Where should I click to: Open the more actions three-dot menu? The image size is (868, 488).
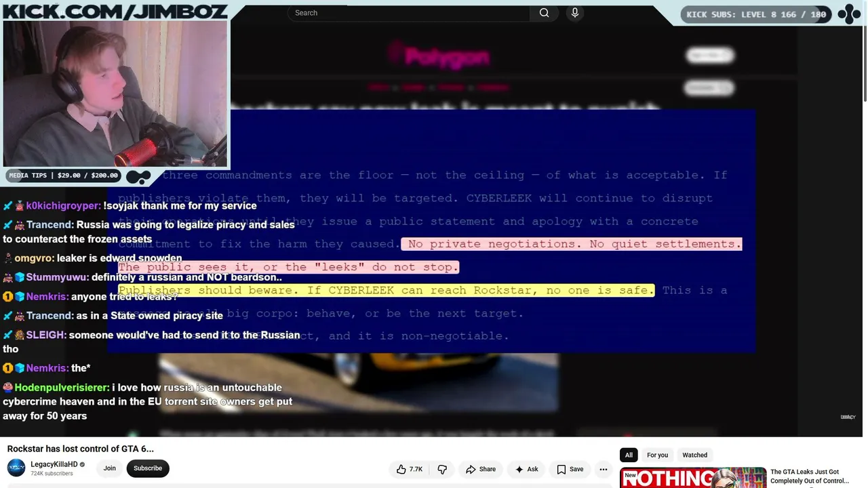pyautogui.click(x=604, y=469)
